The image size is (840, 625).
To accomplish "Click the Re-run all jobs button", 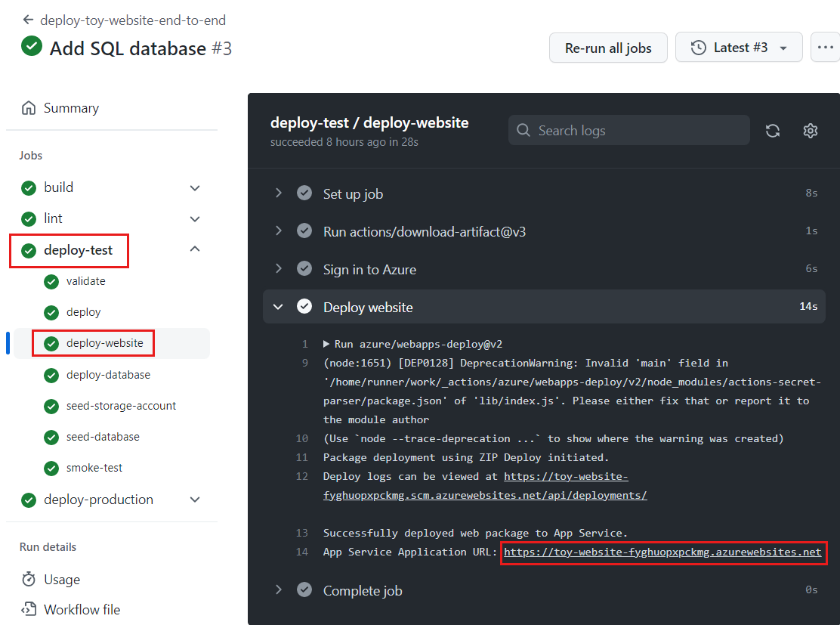I will (x=608, y=48).
